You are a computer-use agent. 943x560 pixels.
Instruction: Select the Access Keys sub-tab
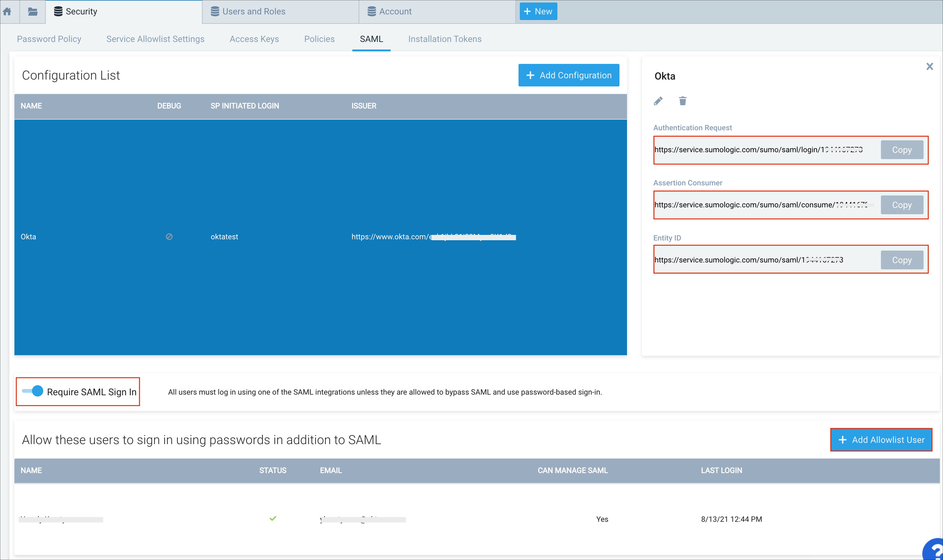tap(254, 39)
